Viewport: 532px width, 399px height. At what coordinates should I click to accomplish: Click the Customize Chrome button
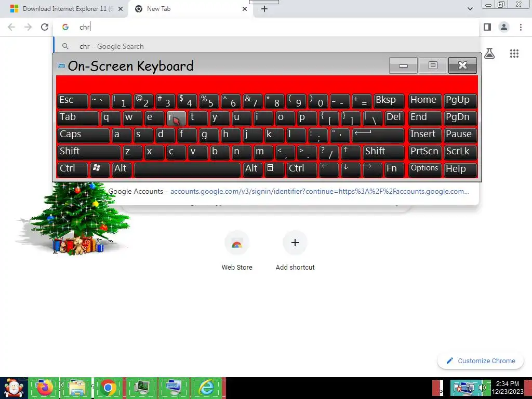click(x=481, y=361)
